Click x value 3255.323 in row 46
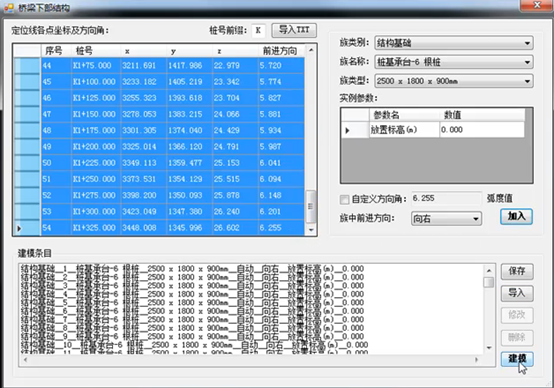The image size is (554, 388). (x=143, y=98)
